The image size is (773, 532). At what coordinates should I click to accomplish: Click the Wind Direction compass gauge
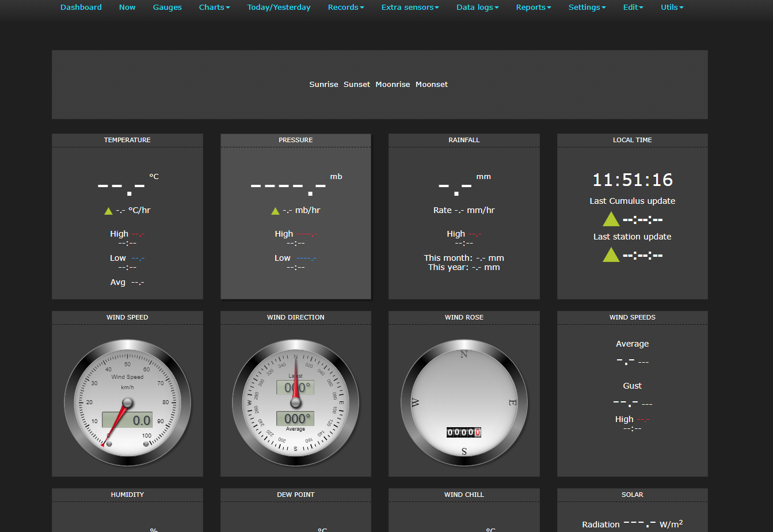tap(295, 401)
